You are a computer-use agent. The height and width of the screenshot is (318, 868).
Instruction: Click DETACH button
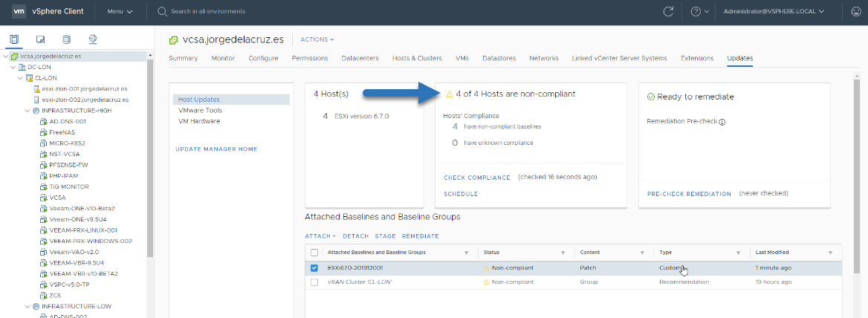pos(355,236)
